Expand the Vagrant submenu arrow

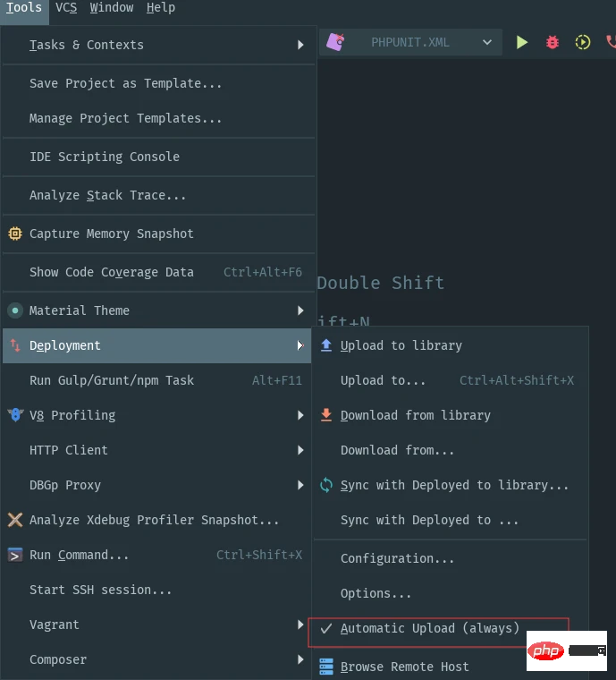[x=300, y=625]
